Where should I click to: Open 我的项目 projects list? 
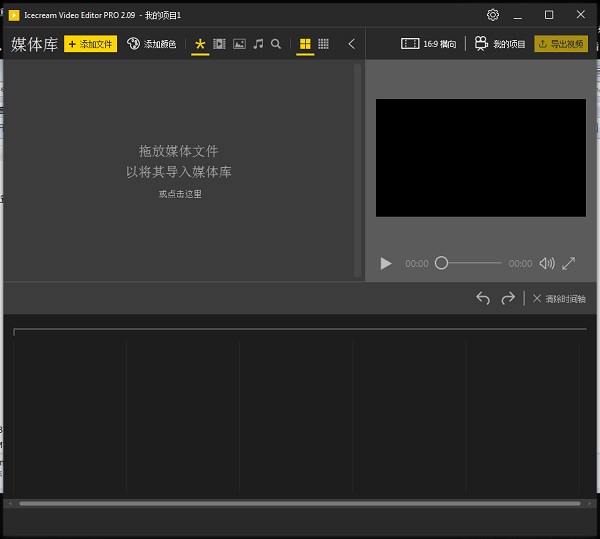pos(500,44)
